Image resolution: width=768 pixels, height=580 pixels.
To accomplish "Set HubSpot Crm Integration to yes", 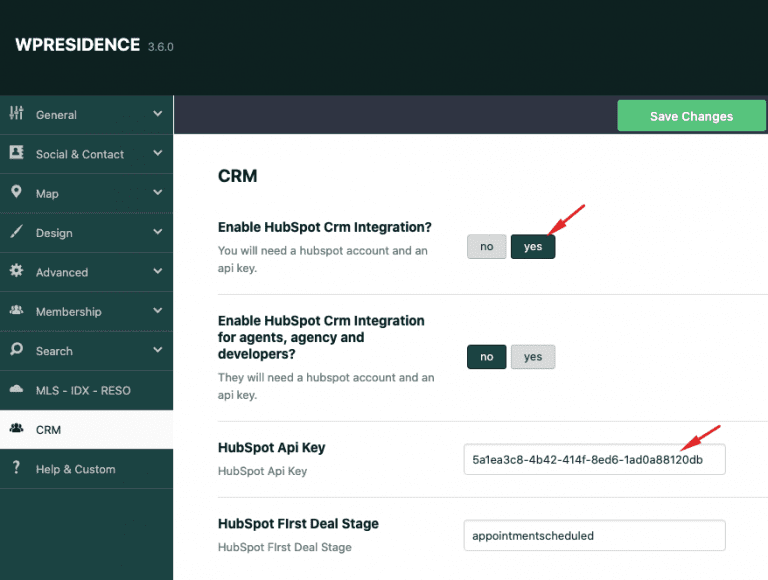I will point(533,246).
